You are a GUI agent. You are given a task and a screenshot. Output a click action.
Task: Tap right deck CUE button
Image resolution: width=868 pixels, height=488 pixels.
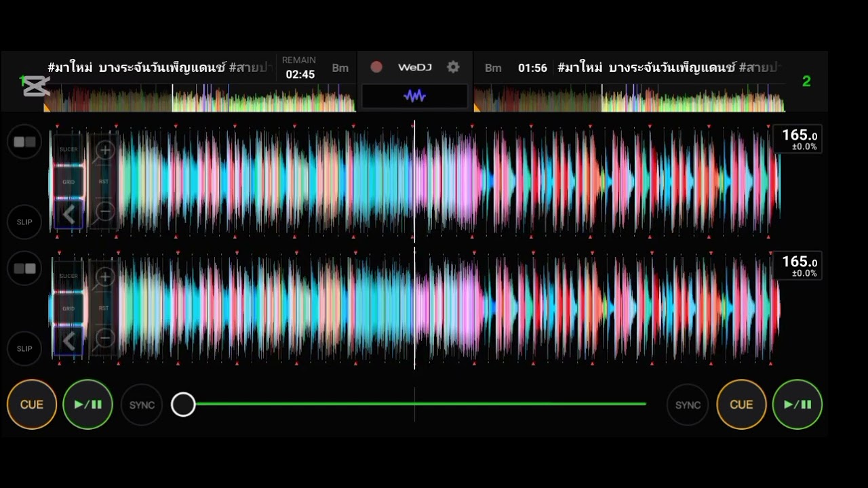coord(741,405)
